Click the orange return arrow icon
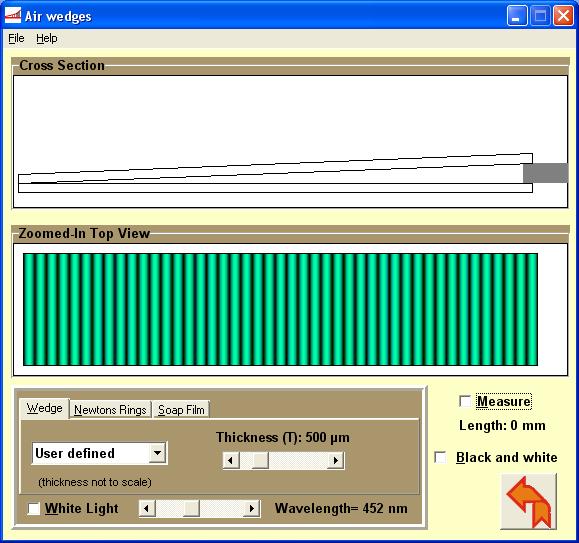579x543 pixels. point(528,502)
